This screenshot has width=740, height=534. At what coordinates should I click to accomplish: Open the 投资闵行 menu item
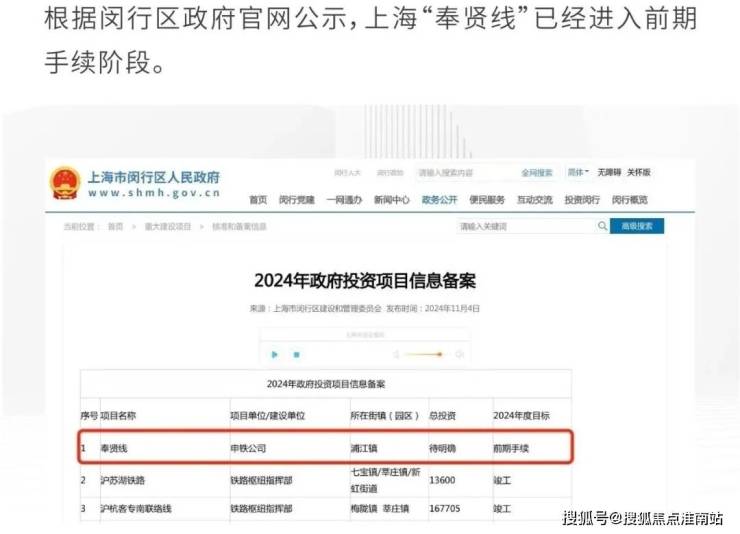[x=582, y=200]
